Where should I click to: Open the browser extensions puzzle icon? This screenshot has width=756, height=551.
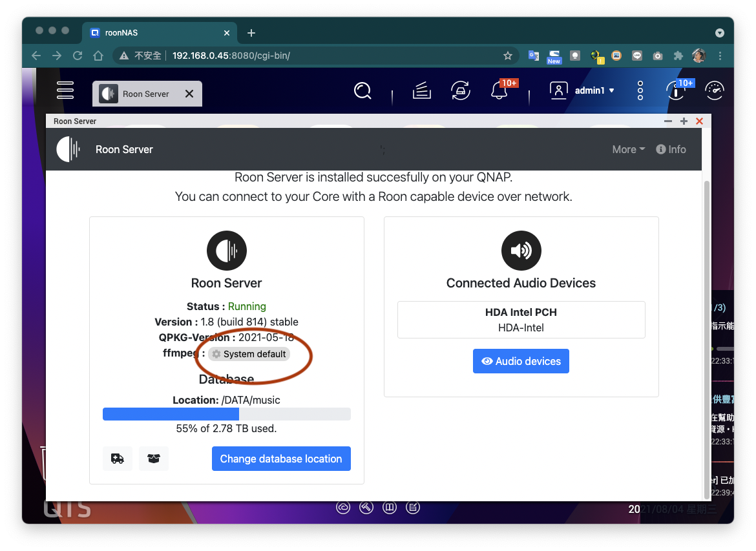click(x=678, y=56)
